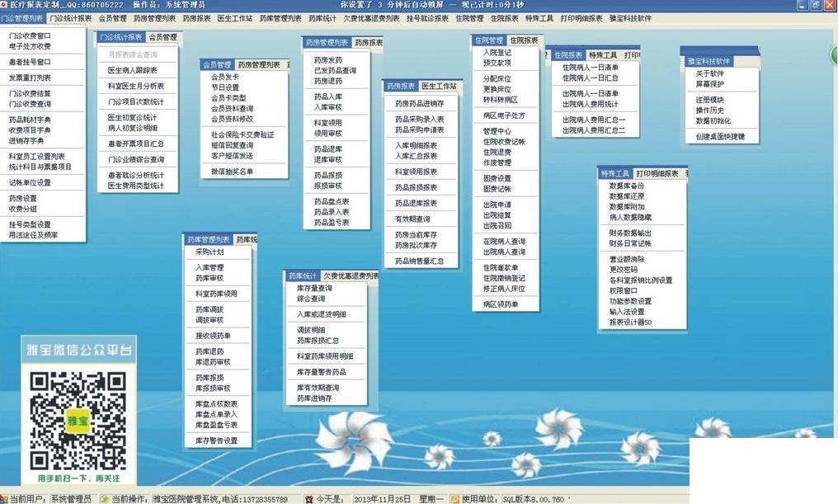Click the app icon in the title bar
Image resolution: width=838 pixels, height=504 pixels.
click(4, 5)
